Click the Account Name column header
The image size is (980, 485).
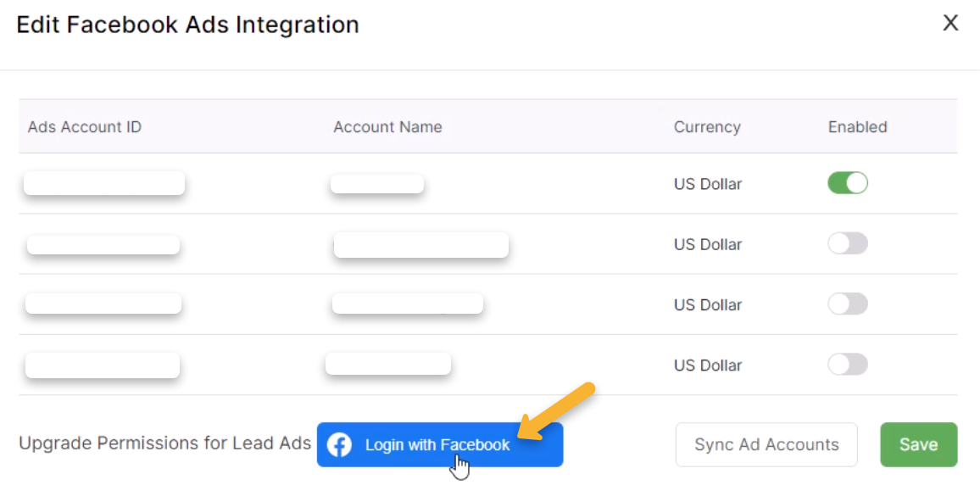point(387,127)
